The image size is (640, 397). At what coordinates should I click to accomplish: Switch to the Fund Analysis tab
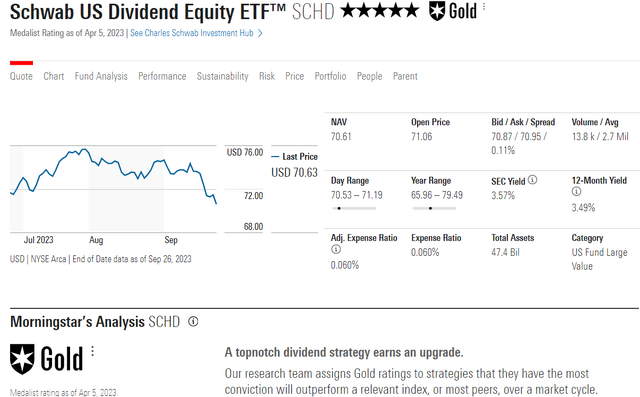pyautogui.click(x=101, y=76)
